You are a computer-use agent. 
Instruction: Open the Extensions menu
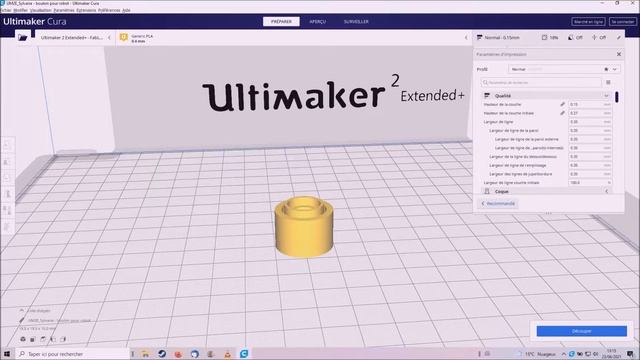click(86, 10)
